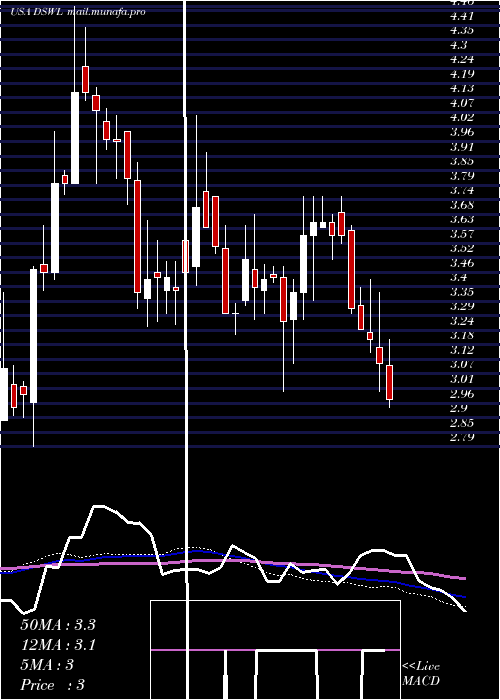Screen dimensions: 500x700
Task: Click the 2.79 price axis label
Action: [462, 438]
